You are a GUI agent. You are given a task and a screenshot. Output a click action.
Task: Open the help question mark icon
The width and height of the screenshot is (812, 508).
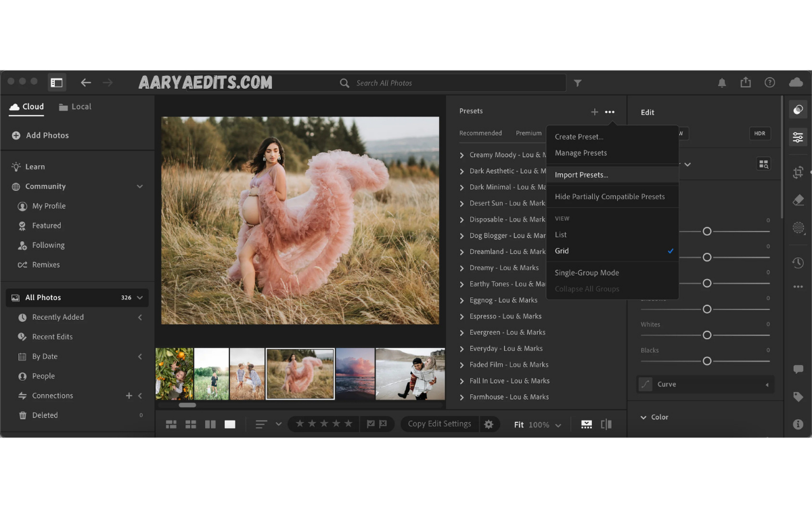click(x=770, y=83)
